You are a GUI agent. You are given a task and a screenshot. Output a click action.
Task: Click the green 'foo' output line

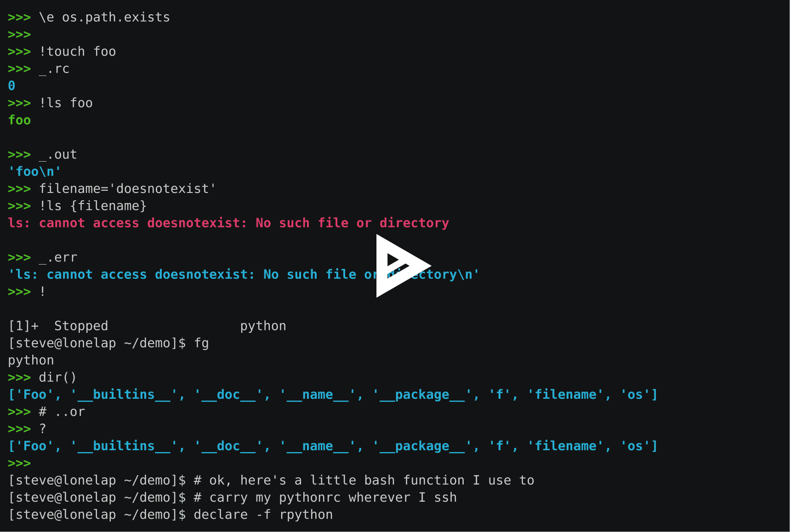[x=19, y=120]
